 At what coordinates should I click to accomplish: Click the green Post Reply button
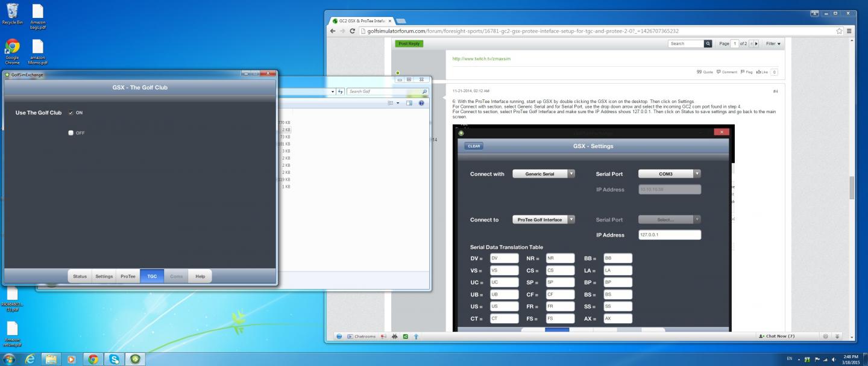click(x=409, y=43)
